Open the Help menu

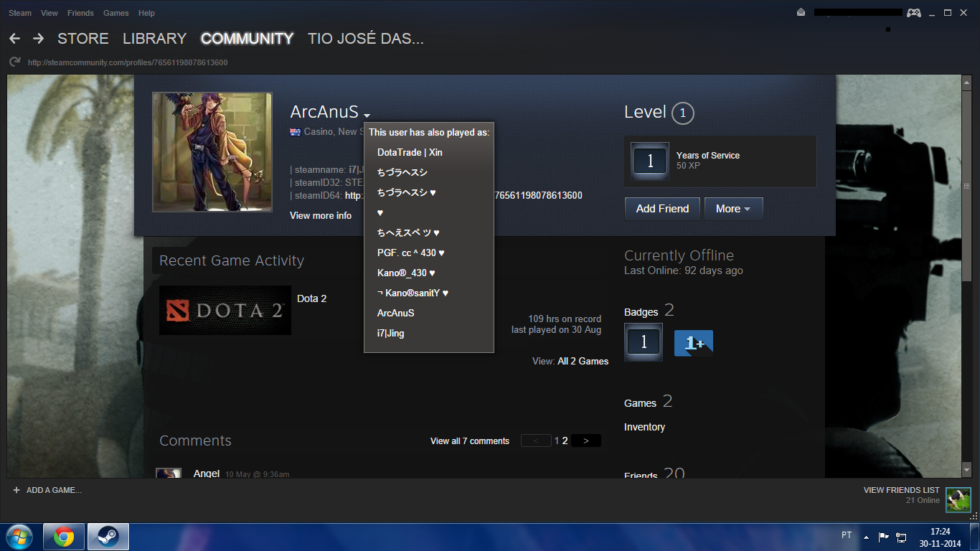(146, 13)
